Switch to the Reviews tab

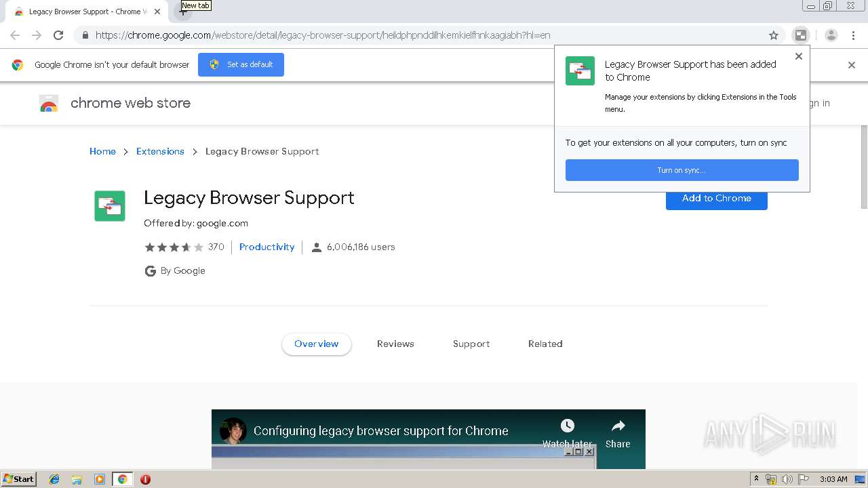pos(395,344)
